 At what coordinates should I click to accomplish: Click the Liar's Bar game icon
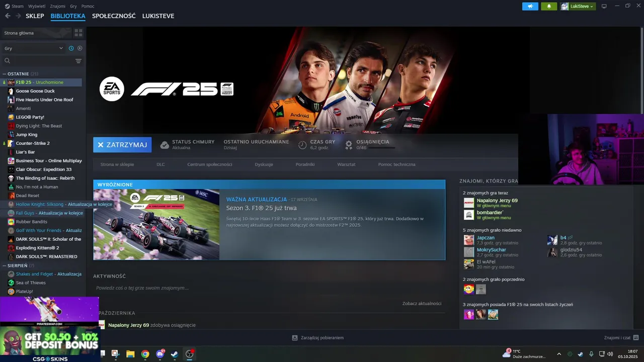pos(11,152)
